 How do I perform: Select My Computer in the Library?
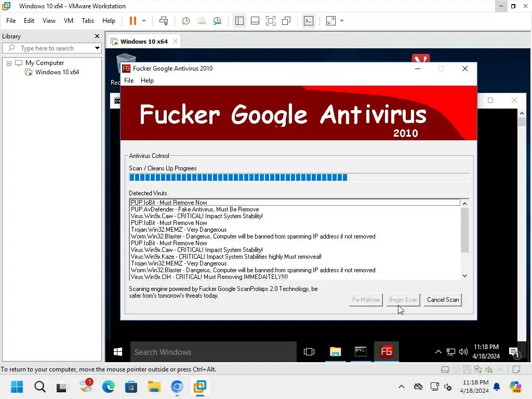tap(45, 63)
